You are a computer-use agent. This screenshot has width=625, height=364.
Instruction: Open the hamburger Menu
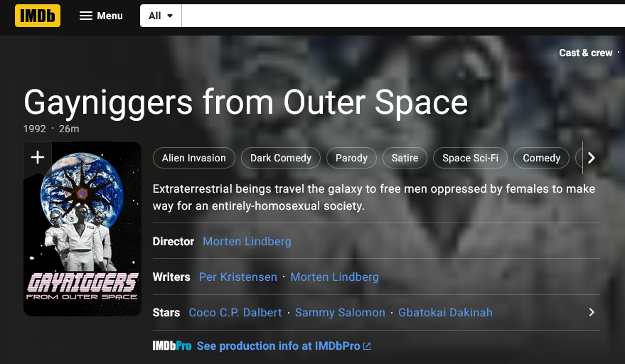pos(101,16)
